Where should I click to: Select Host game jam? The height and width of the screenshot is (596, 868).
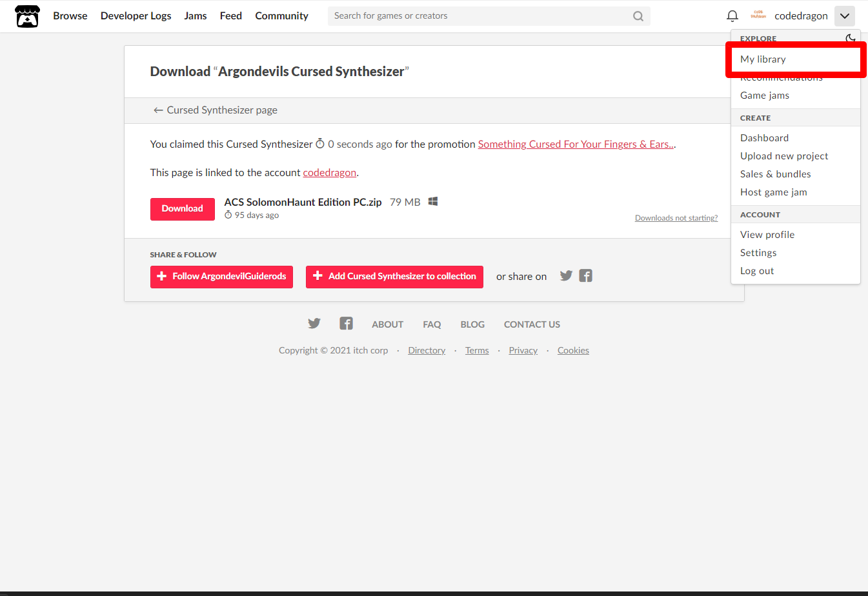pos(796,192)
